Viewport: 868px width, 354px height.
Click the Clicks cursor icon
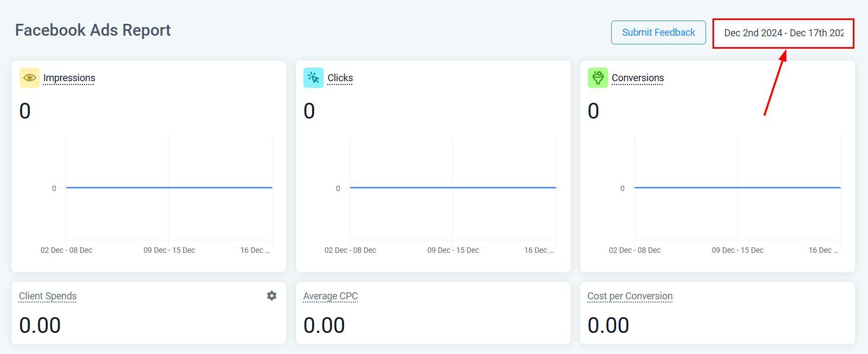click(314, 78)
